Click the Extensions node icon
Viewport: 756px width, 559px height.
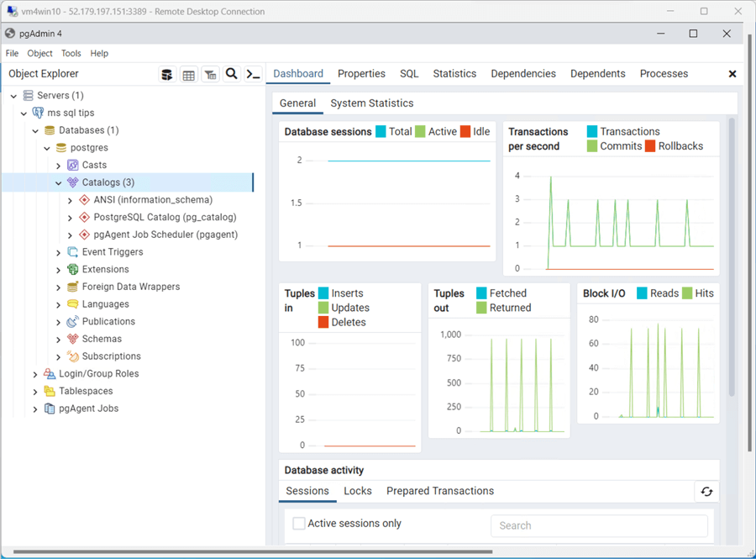click(x=73, y=270)
